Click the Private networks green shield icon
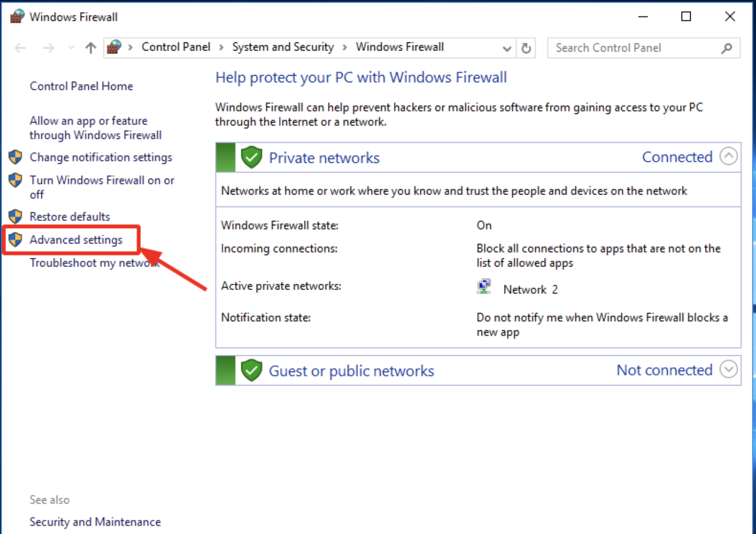 click(x=251, y=157)
